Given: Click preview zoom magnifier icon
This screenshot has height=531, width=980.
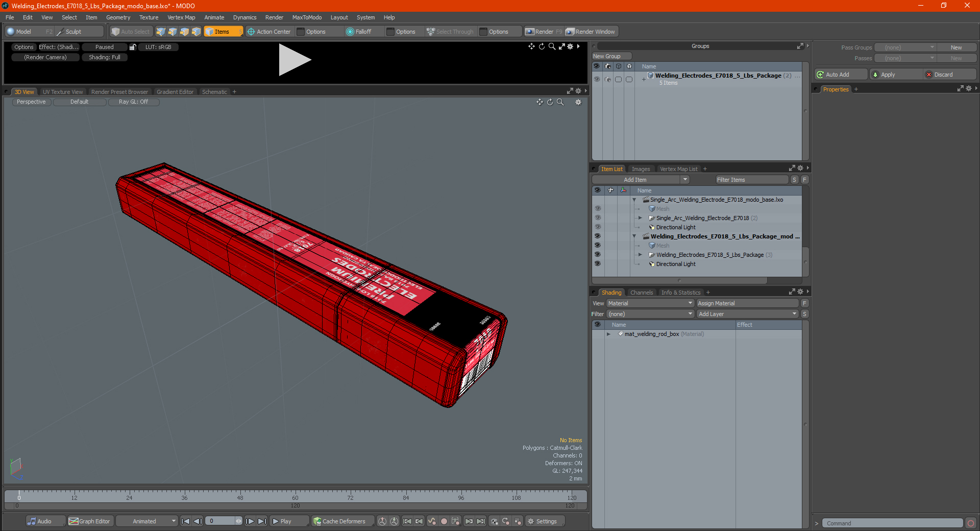Looking at the screenshot, I should pyautogui.click(x=552, y=46).
